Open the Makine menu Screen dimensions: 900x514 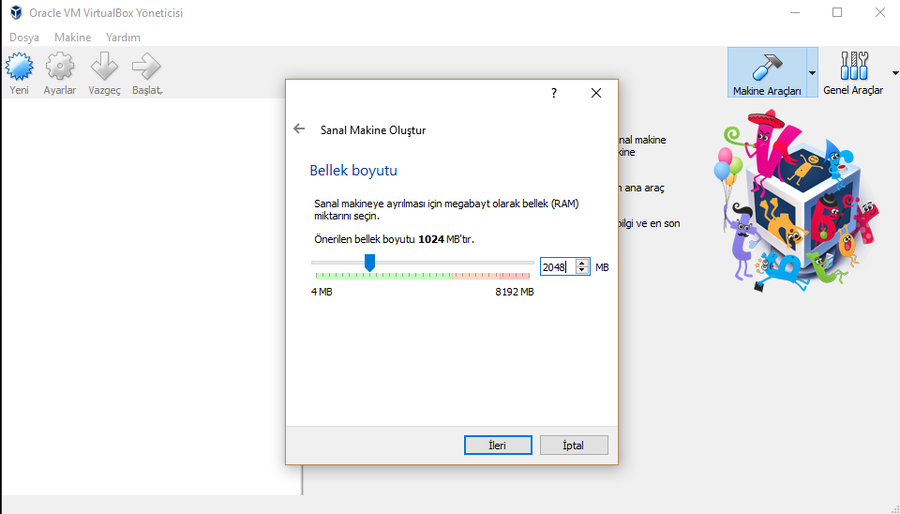point(72,37)
